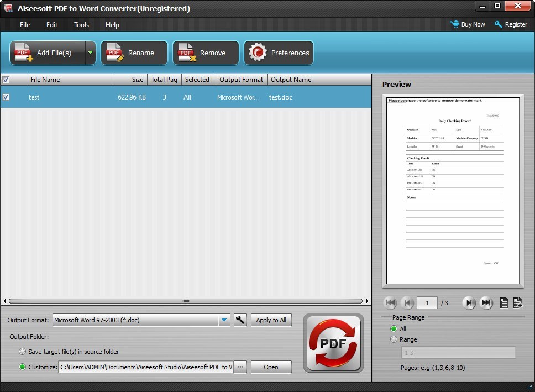Screen dimensions: 535x392
Task: Select 'Save target file(s) in source folder'
Action: (23, 352)
